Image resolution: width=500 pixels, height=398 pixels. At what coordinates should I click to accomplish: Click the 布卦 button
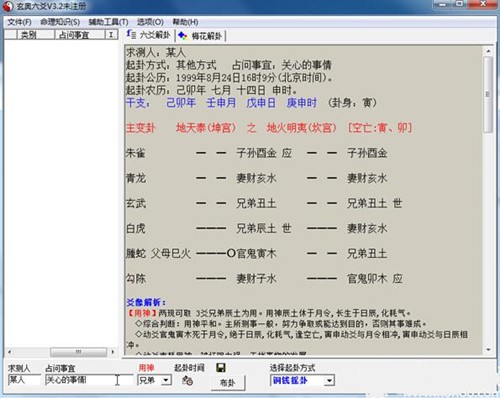[x=228, y=383]
